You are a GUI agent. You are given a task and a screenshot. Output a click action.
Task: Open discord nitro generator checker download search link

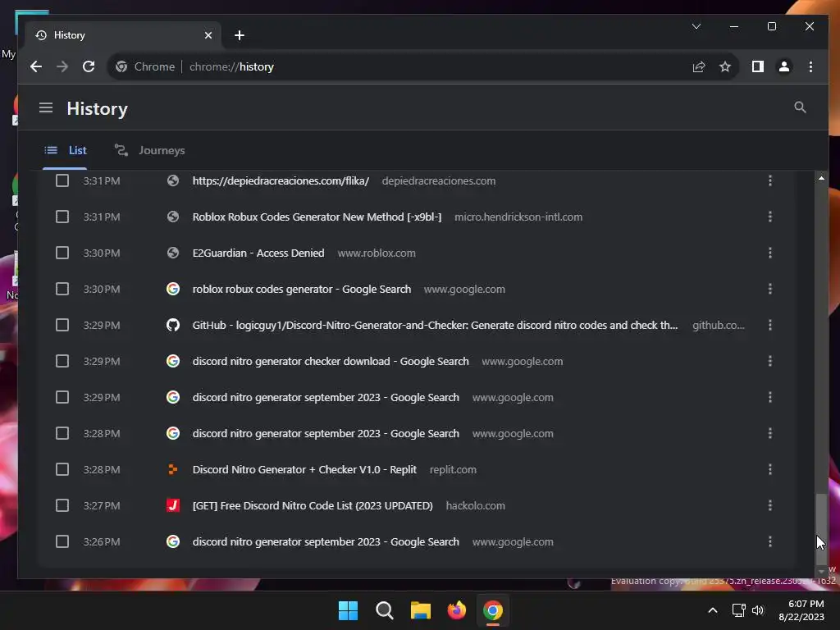(331, 361)
